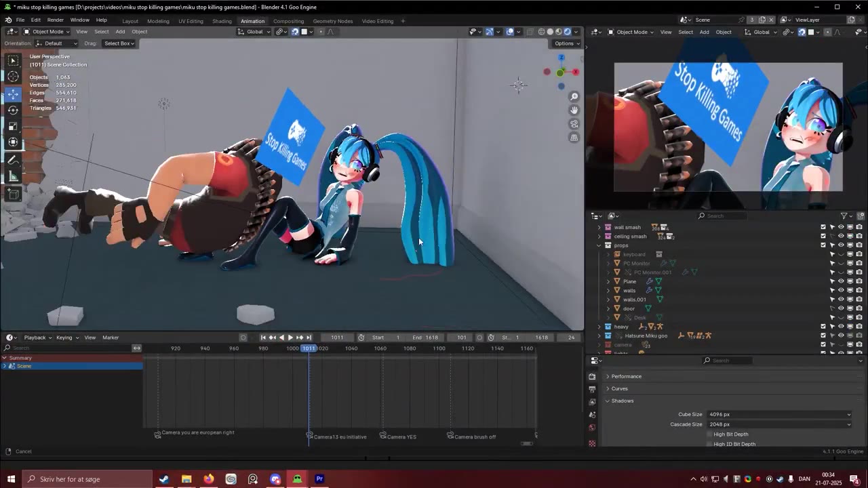Hide the walls object in viewport

841,290
